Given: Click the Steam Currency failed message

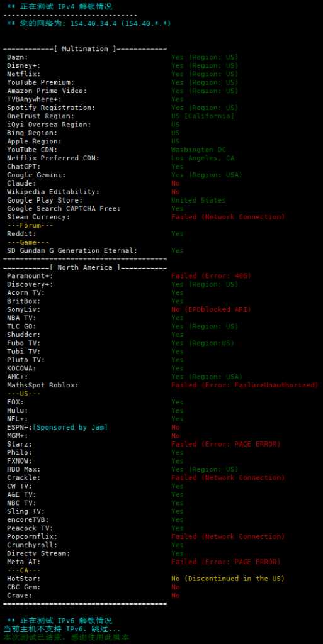Looking at the screenshot, I should (228, 217).
